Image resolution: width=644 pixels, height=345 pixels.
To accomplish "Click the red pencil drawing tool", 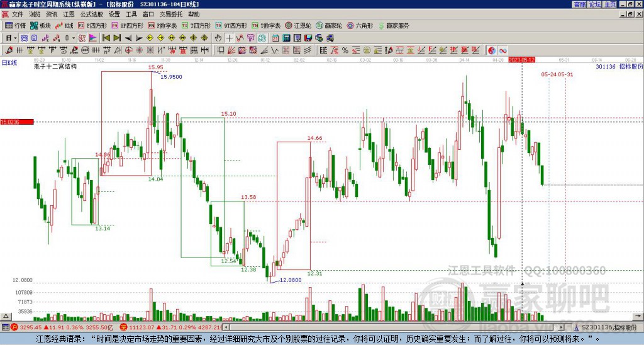I will coord(9,50).
